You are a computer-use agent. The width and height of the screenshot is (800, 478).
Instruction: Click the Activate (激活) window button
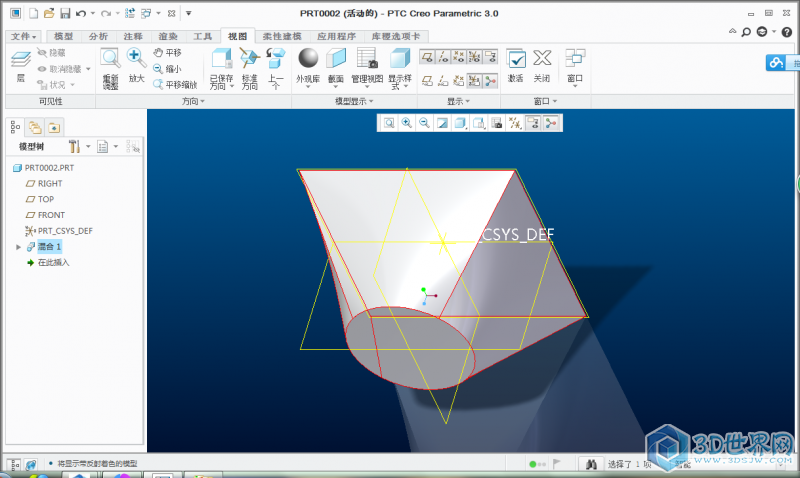point(516,65)
